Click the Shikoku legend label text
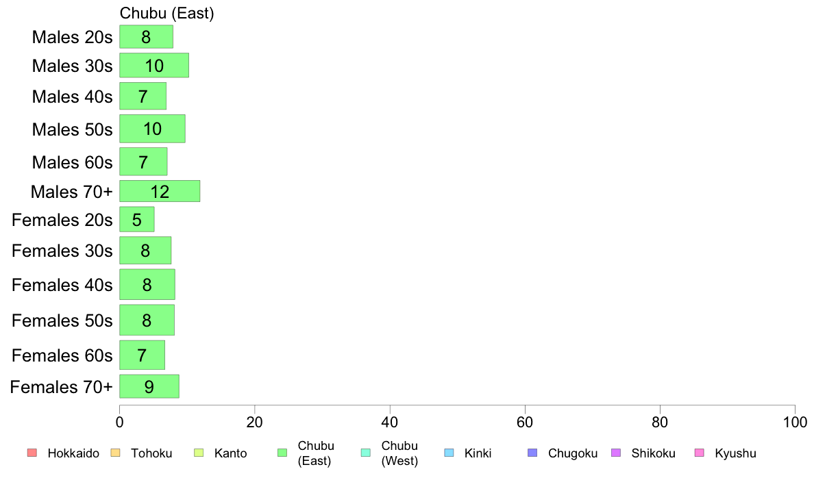The width and height of the screenshot is (814, 504). tap(653, 453)
